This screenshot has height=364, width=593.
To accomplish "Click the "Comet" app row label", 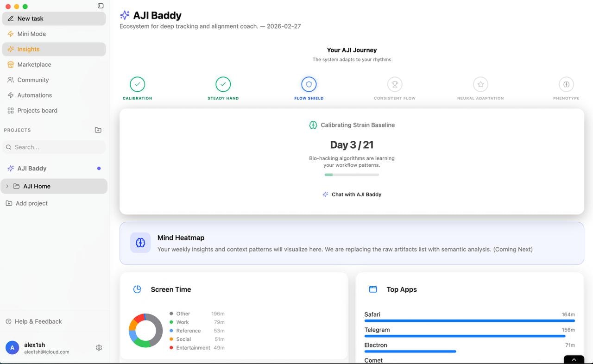I will 373,360.
